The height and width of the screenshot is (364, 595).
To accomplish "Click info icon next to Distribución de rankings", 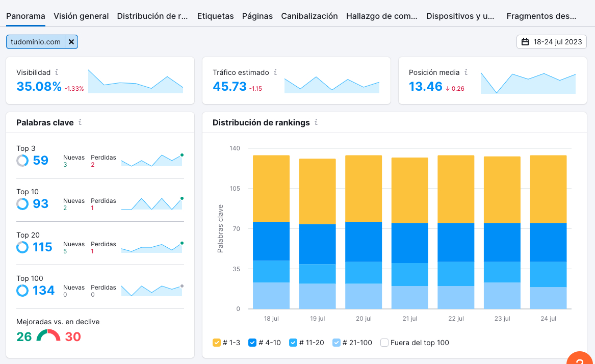I will (316, 122).
